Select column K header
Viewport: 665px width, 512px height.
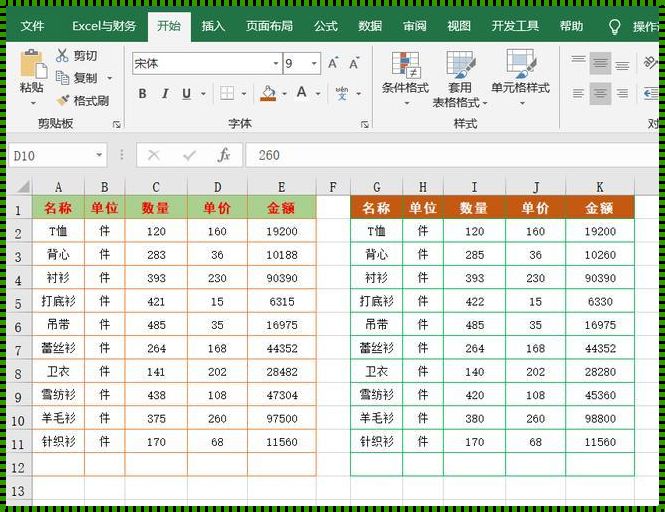click(600, 187)
